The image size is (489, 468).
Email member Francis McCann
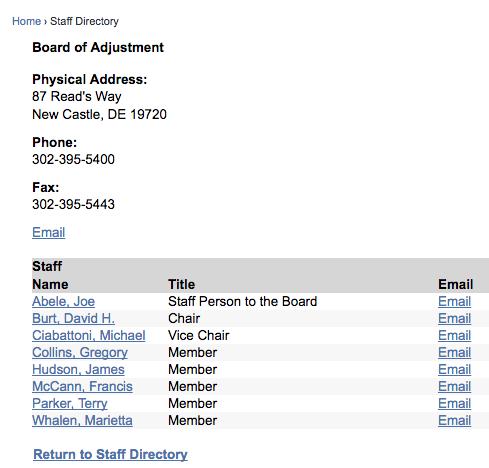(455, 386)
